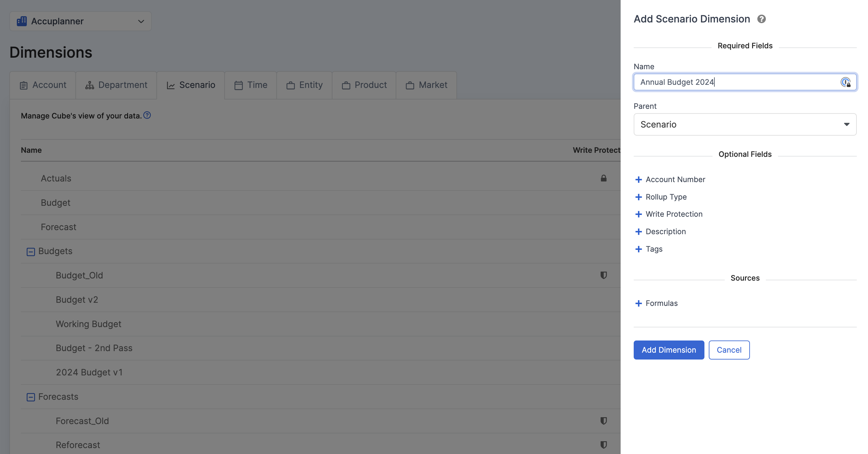Click the Add Dimension button
The height and width of the screenshot is (454, 868).
point(669,350)
